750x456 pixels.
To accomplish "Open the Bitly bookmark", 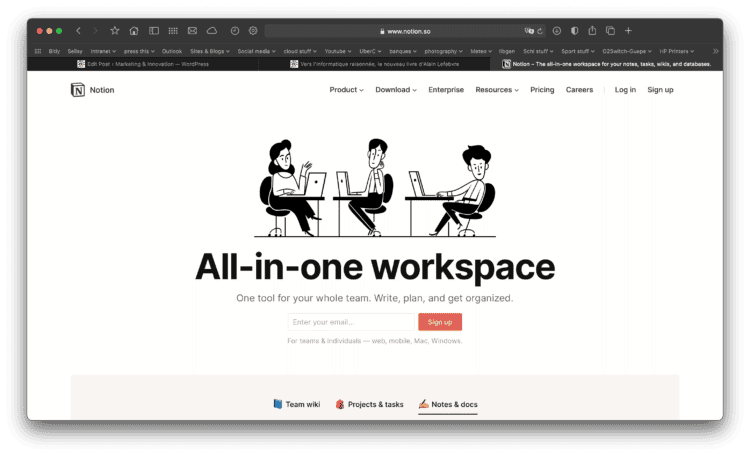I will 54,51.
